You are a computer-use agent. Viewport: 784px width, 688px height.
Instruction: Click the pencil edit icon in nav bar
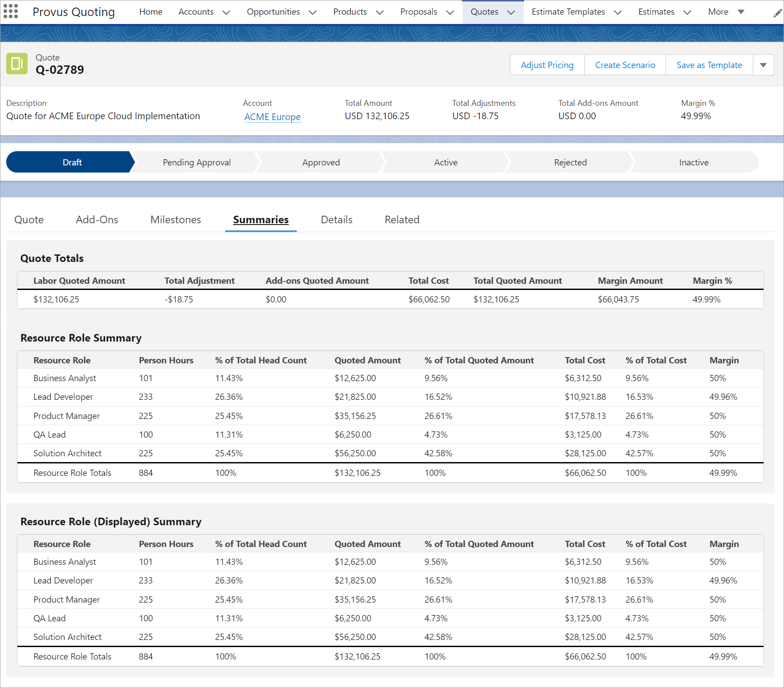777,13
